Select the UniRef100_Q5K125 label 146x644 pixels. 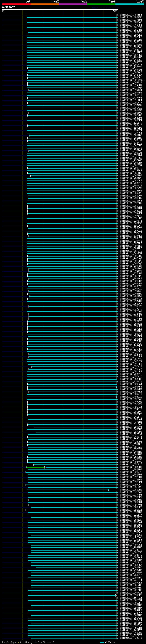pos(131,464)
